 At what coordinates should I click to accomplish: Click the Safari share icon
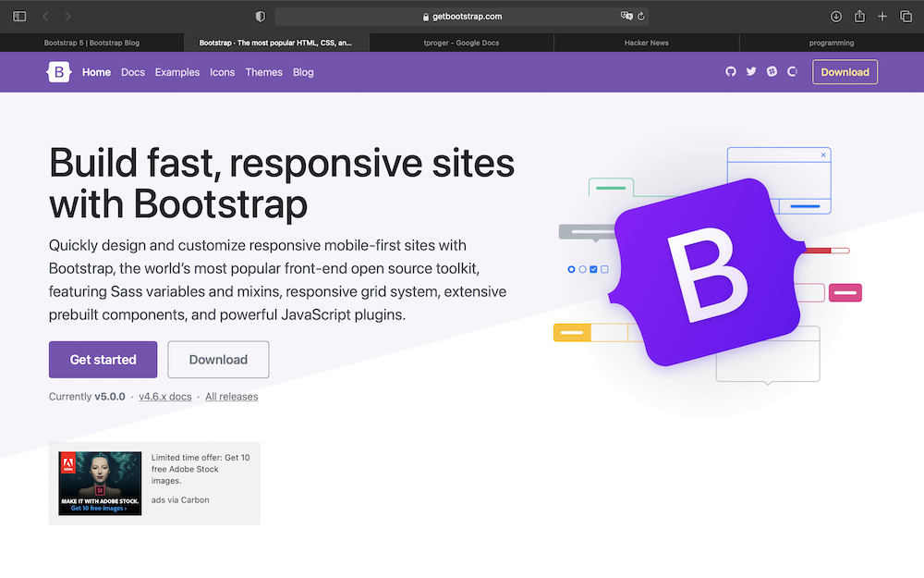point(859,16)
